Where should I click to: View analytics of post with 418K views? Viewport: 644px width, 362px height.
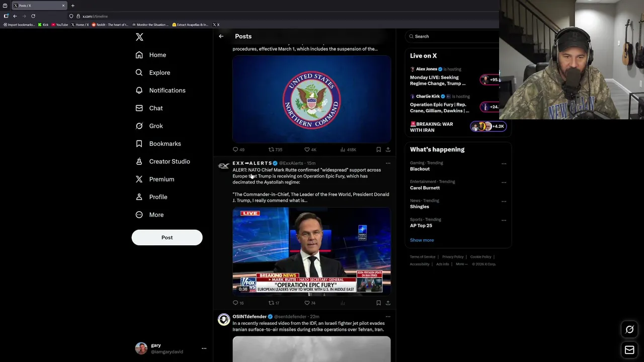point(348,149)
